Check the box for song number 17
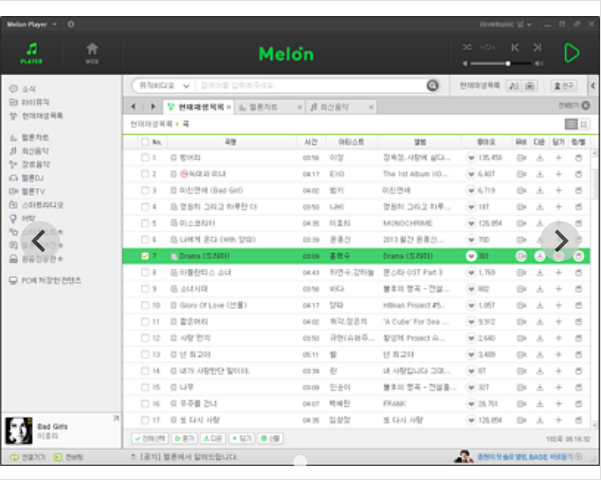 click(145, 420)
